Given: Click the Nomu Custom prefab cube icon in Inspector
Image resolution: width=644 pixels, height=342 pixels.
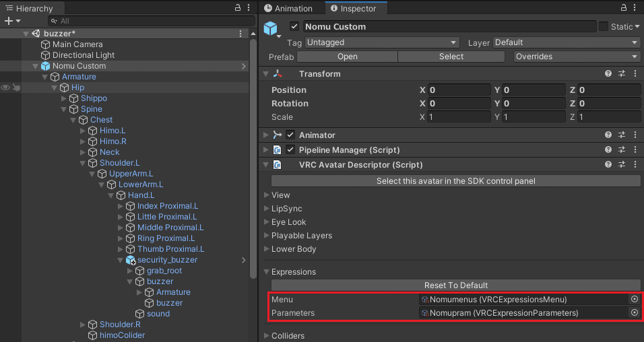Looking at the screenshot, I should pyautogui.click(x=270, y=28).
